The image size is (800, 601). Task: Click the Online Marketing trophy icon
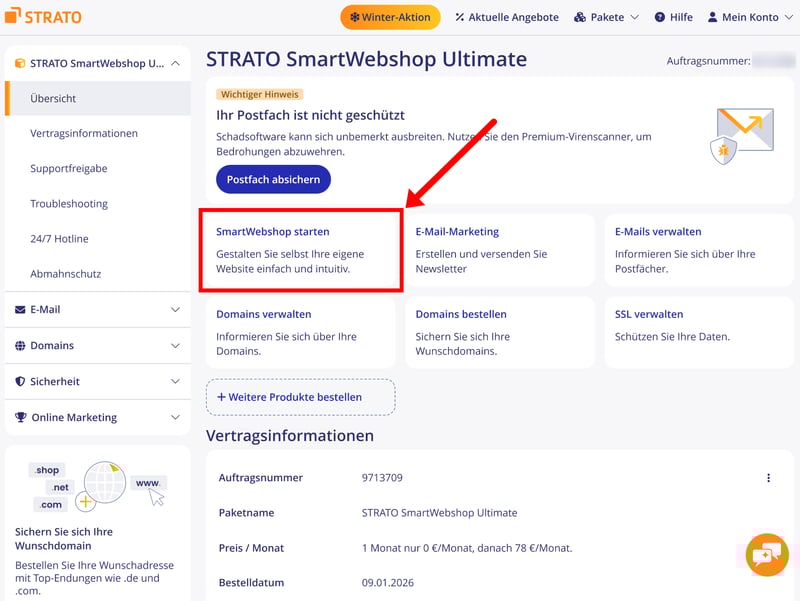pyautogui.click(x=20, y=418)
